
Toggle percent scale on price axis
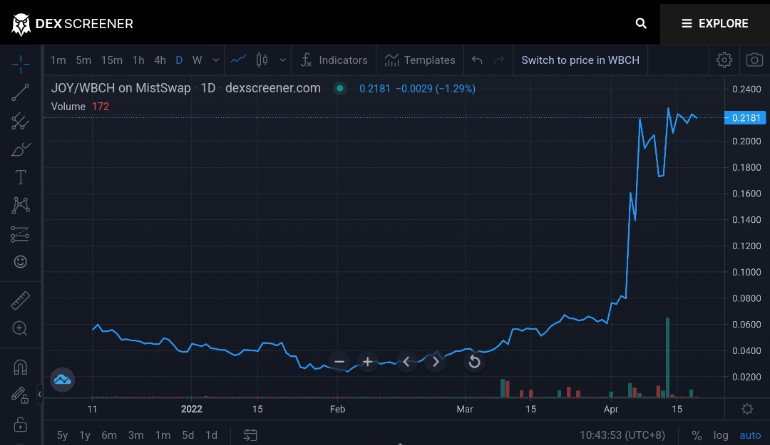696,435
